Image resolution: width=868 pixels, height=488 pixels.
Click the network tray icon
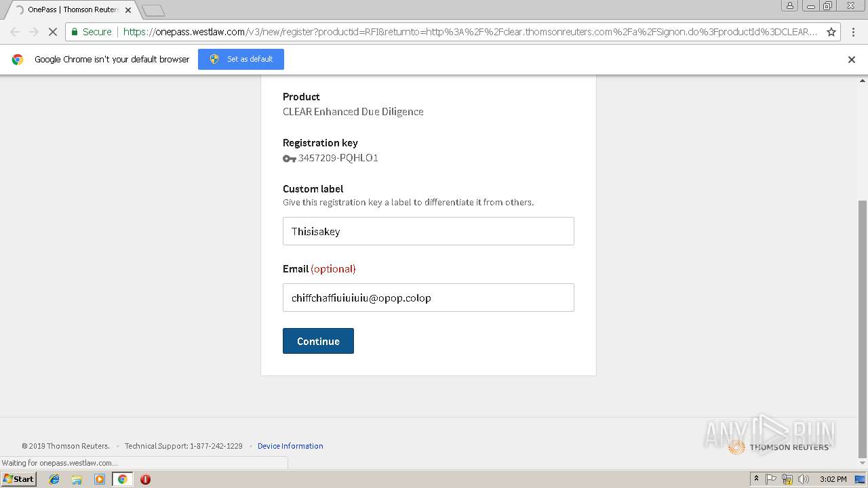click(x=788, y=479)
